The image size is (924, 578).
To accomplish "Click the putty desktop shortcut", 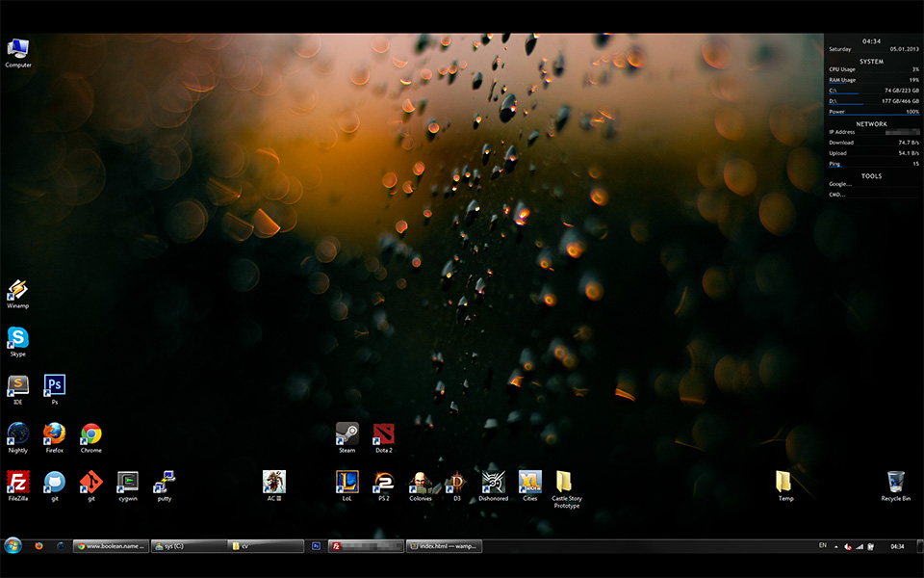I will pos(165,482).
